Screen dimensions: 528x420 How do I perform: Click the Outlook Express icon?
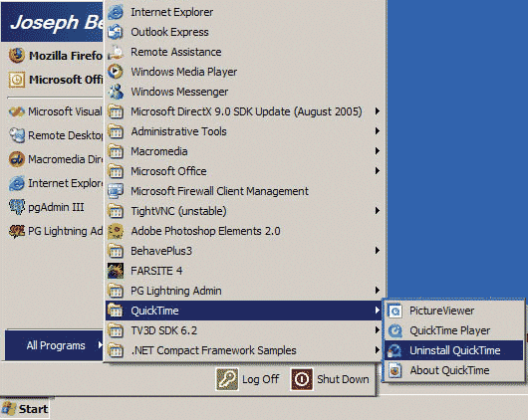pyautogui.click(x=116, y=32)
